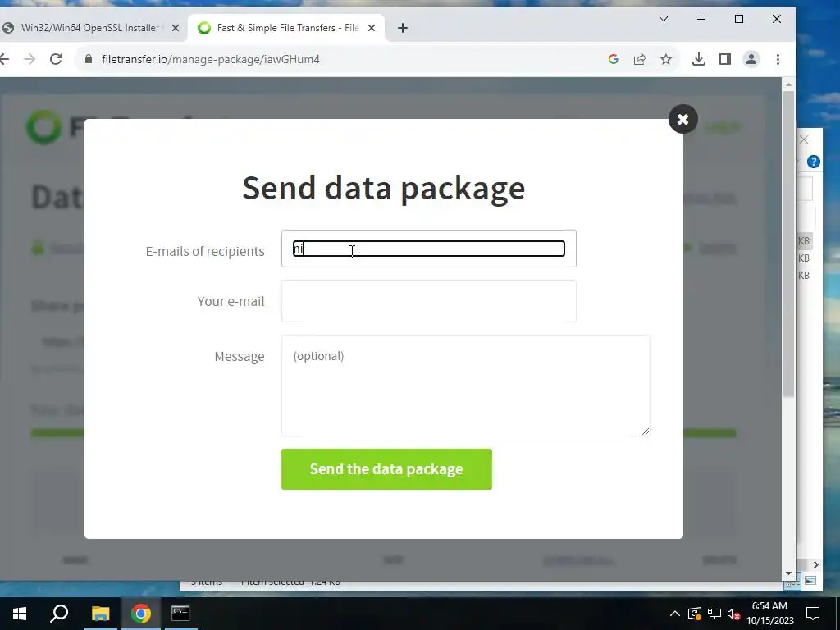Open Chrome downloads icon
This screenshot has width=840, height=630.
click(x=699, y=59)
